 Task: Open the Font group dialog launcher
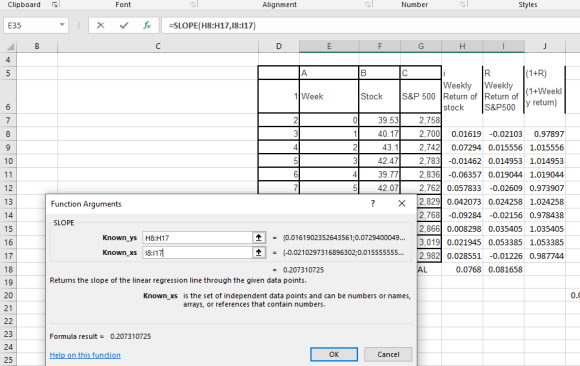click(193, 4)
